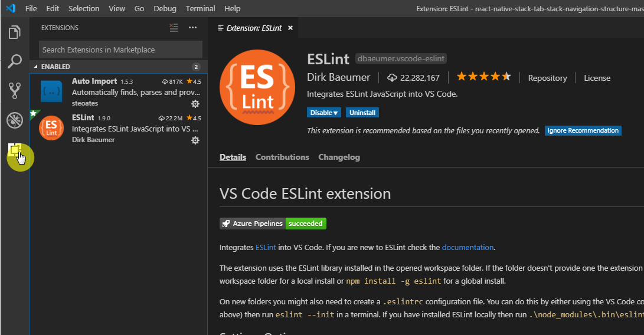The width and height of the screenshot is (644, 335).
Task: Open the ESLint hyperlink in description
Action: [x=266, y=248]
